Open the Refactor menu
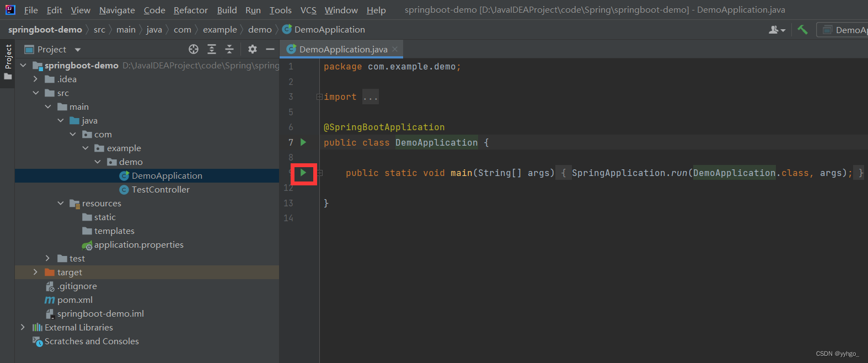 pyautogui.click(x=191, y=10)
